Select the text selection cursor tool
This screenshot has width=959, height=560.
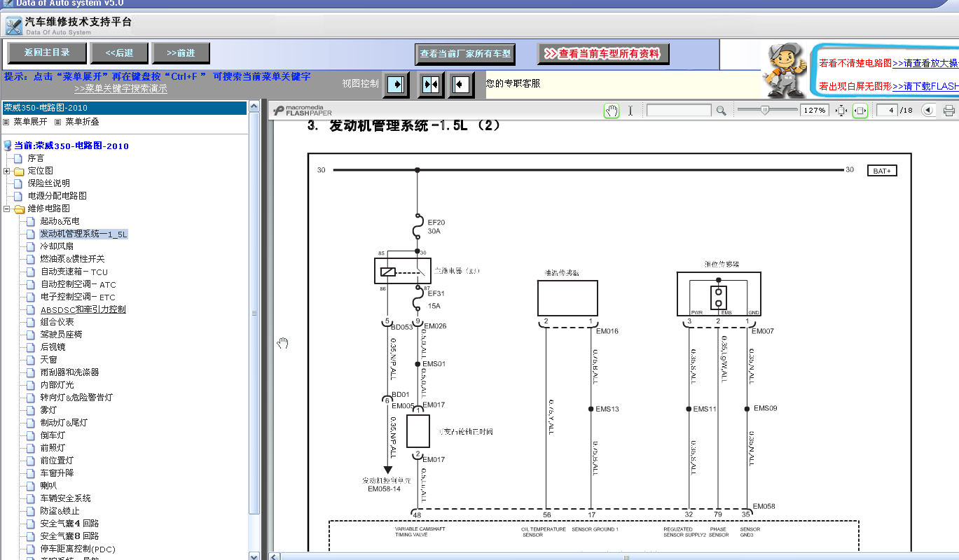click(630, 111)
